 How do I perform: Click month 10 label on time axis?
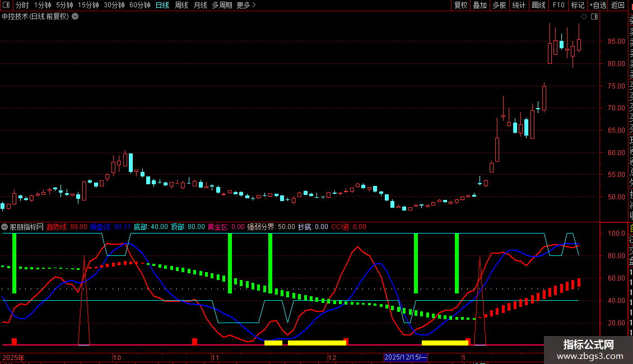(117, 357)
